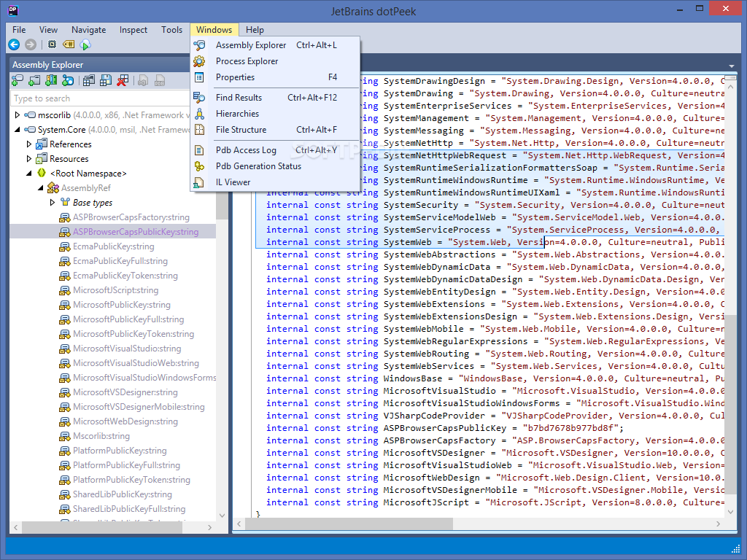
Task: Click the floppy disk save assembly list icon
Action: point(106,80)
